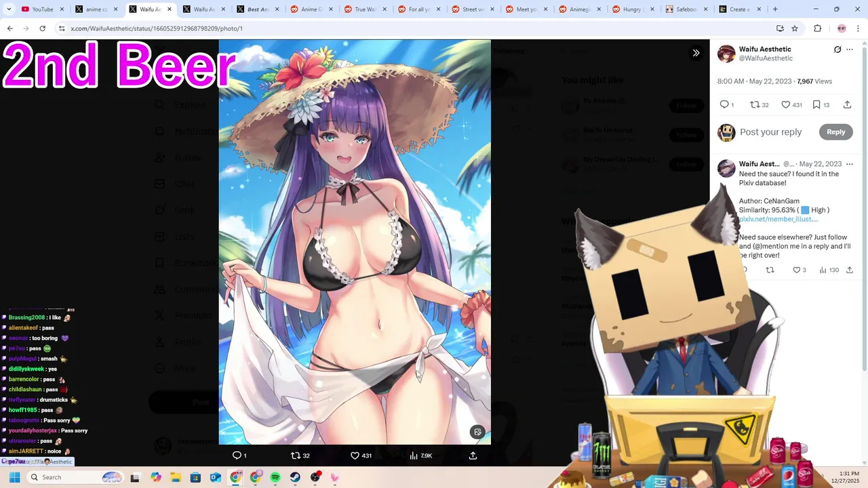This screenshot has height=488, width=868.
Task: Switch to the 'Anime Gi' Reddit tab
Action: [x=312, y=9]
